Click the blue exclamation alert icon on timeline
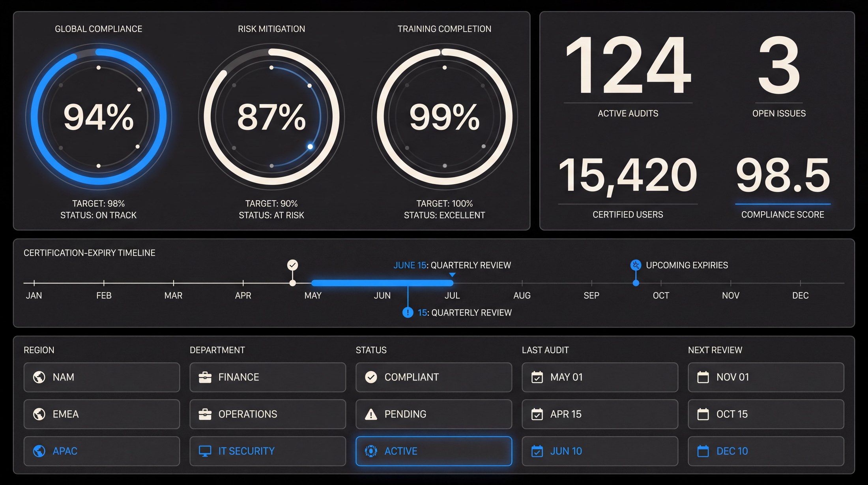The height and width of the screenshot is (485, 868). click(408, 312)
